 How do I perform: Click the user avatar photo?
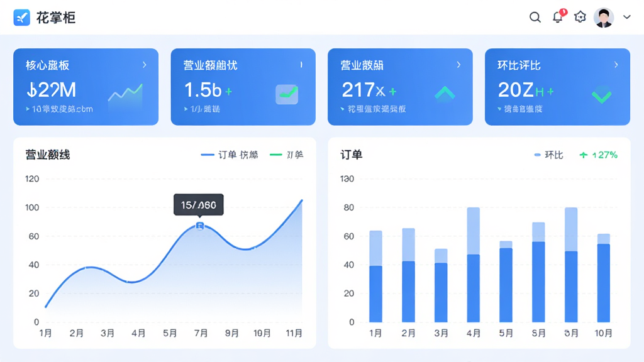click(x=604, y=18)
